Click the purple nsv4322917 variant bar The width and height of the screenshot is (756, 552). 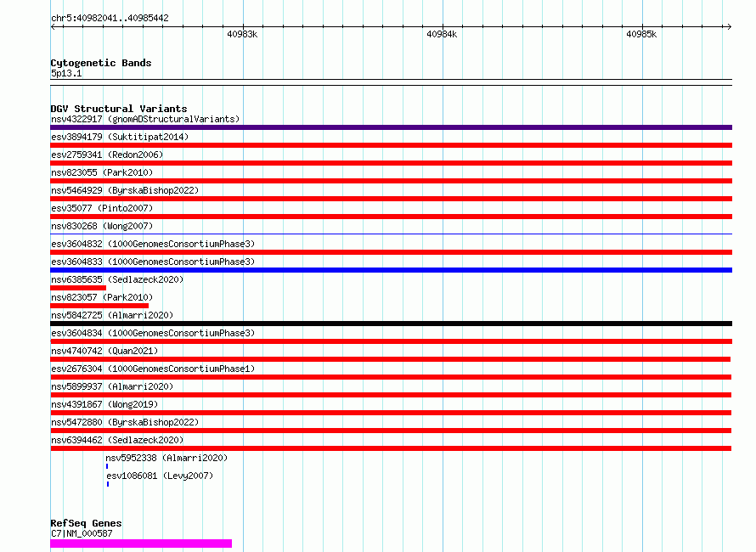click(391, 127)
